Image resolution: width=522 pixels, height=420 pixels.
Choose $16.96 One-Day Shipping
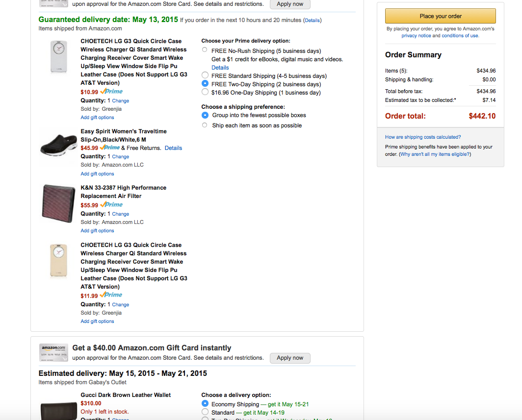click(205, 92)
